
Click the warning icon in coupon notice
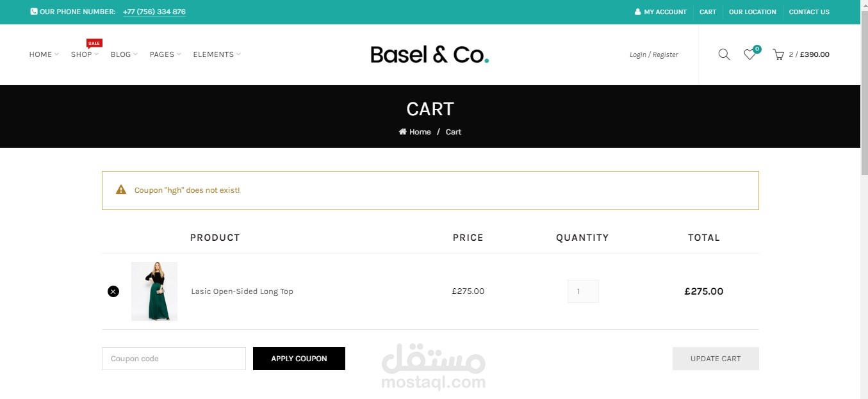pyautogui.click(x=121, y=190)
